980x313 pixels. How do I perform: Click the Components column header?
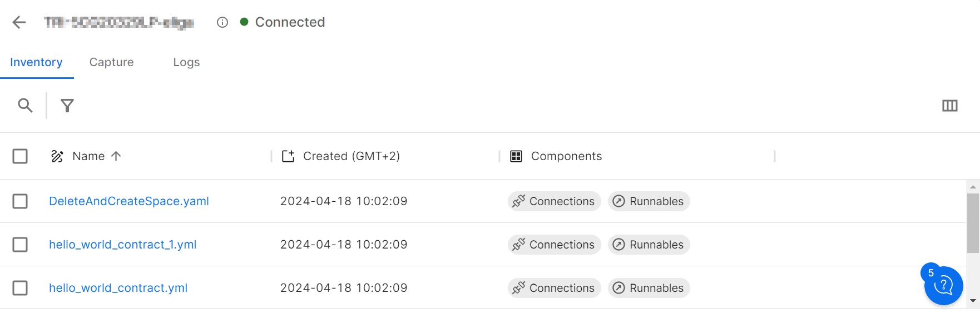click(566, 156)
